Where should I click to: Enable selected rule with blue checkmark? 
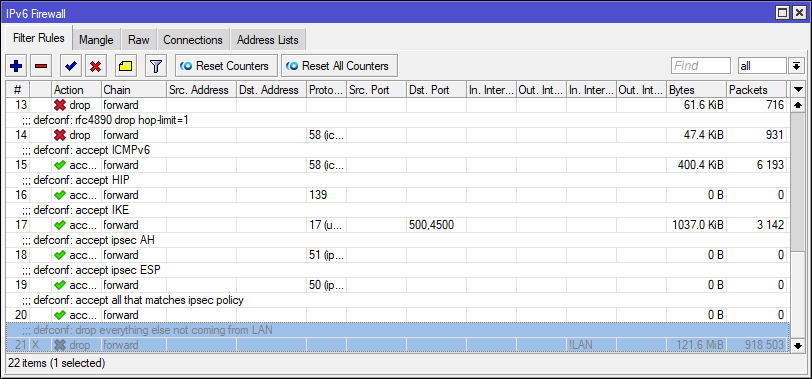(x=70, y=66)
